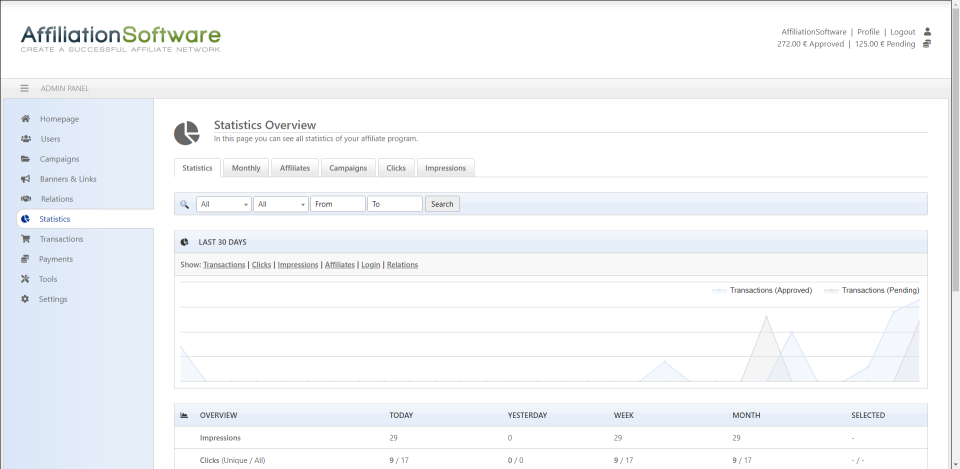Show Affiliates in the chart
The width and height of the screenshot is (960, 469).
pyautogui.click(x=340, y=265)
